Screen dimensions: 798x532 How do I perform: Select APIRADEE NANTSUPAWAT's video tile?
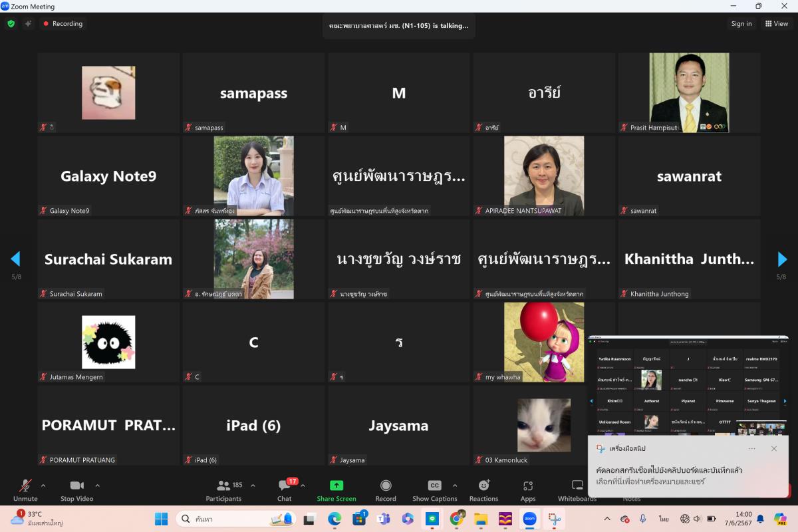544,176
